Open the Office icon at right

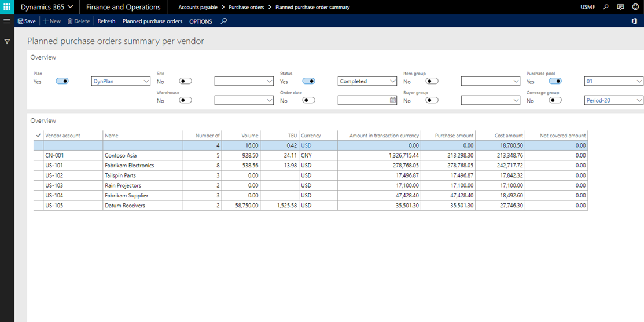point(634,21)
